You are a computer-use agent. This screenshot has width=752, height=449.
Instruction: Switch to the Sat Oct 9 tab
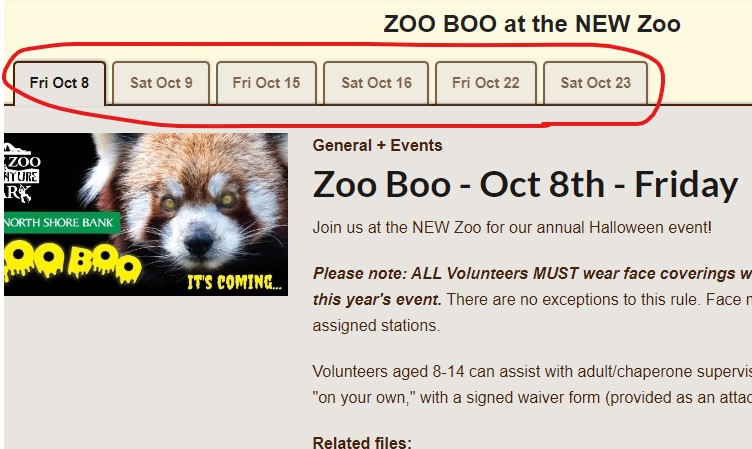[161, 83]
